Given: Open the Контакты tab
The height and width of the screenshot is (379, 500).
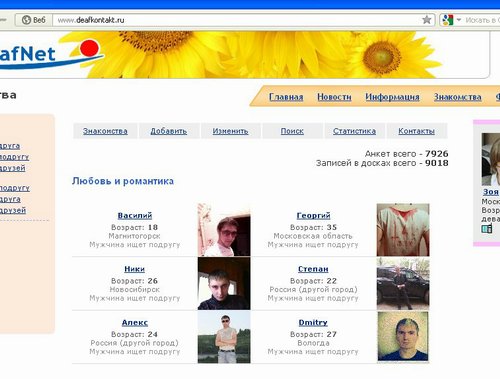Looking at the screenshot, I should [x=416, y=131].
